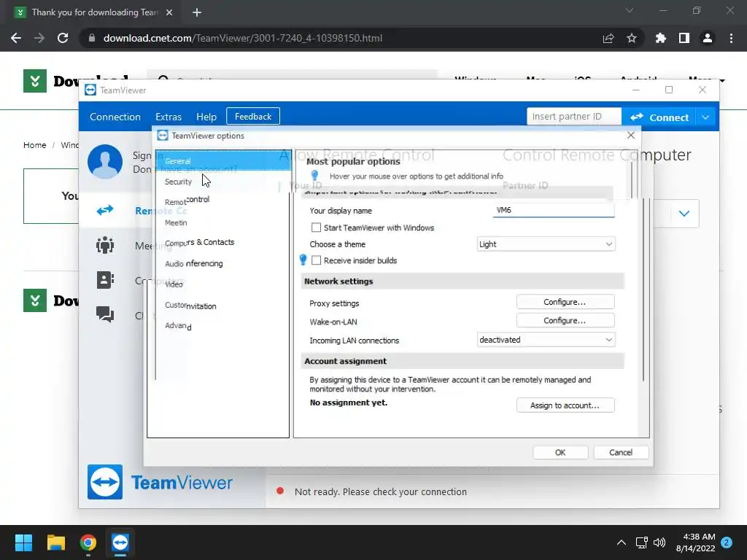Click the TeamViewer profile avatar icon
Image resolution: width=747 pixels, height=560 pixels.
pos(105,161)
